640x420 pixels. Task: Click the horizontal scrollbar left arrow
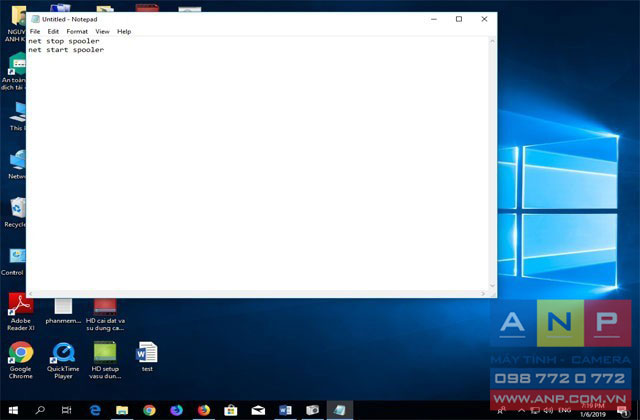(x=31, y=293)
